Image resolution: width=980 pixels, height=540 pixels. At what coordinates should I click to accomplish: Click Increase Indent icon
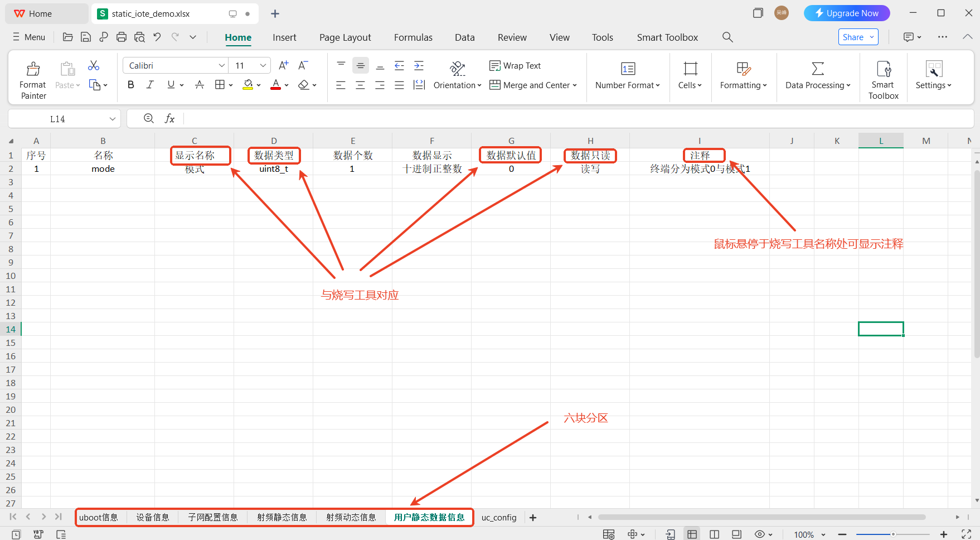click(x=419, y=65)
